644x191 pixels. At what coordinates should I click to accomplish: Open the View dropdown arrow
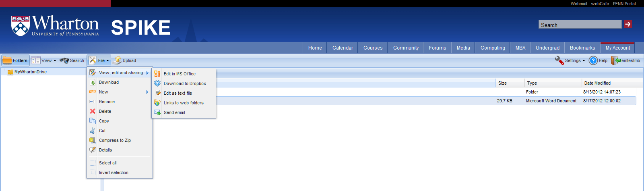(x=55, y=61)
